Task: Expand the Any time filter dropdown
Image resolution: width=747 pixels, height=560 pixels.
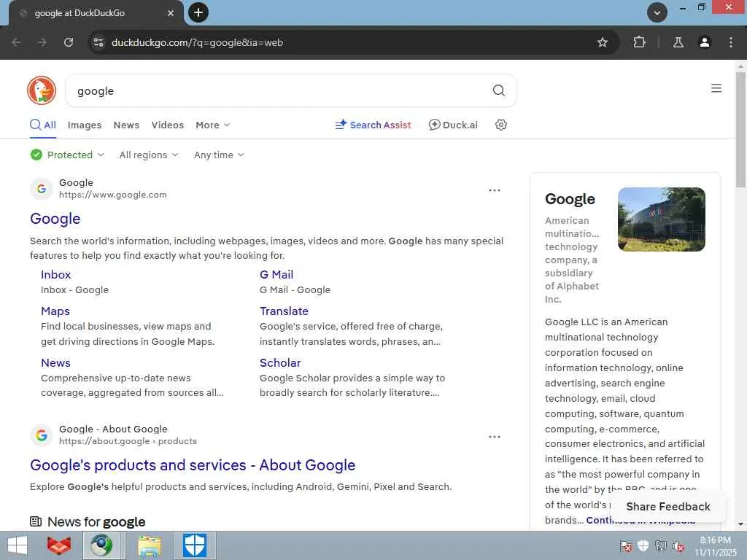Action: [219, 155]
